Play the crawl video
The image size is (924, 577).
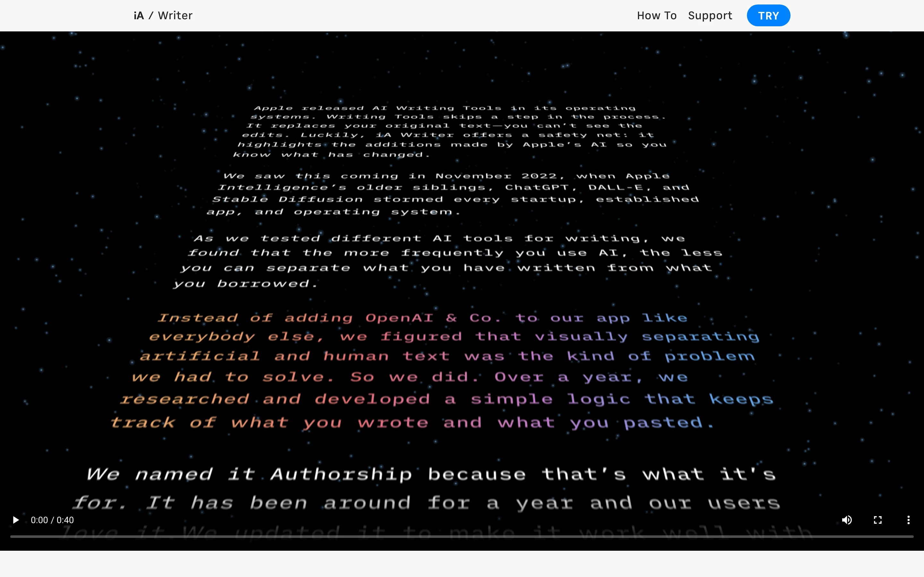click(x=16, y=520)
